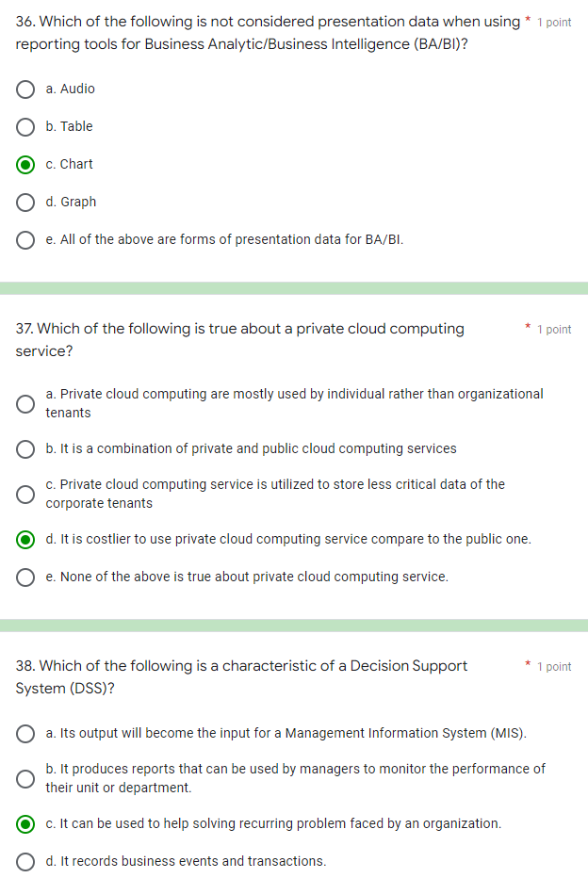
Task: Select option a about MIS input in question 38
Action: (25, 733)
